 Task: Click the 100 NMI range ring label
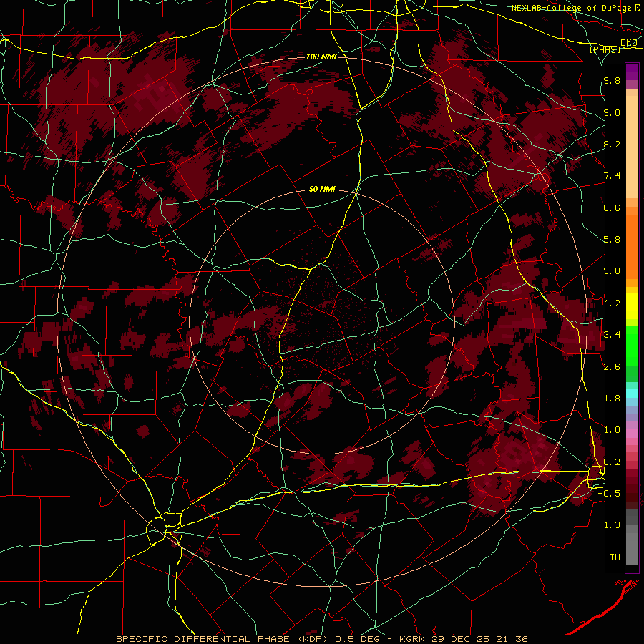pyautogui.click(x=321, y=57)
